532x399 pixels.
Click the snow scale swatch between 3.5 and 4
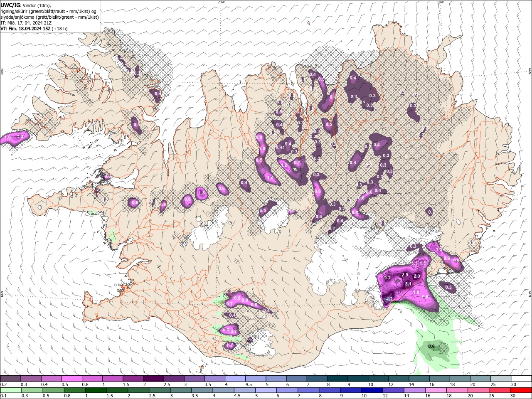click(x=215, y=379)
